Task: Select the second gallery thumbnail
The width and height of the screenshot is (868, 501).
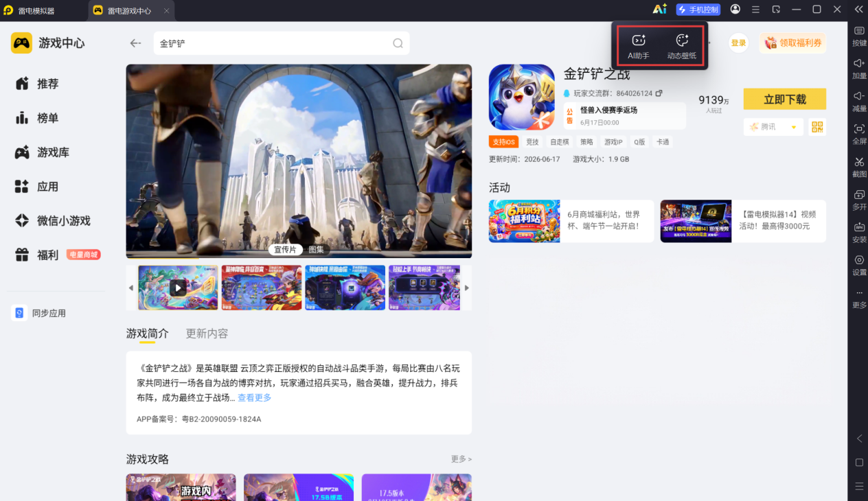Action: (x=262, y=288)
